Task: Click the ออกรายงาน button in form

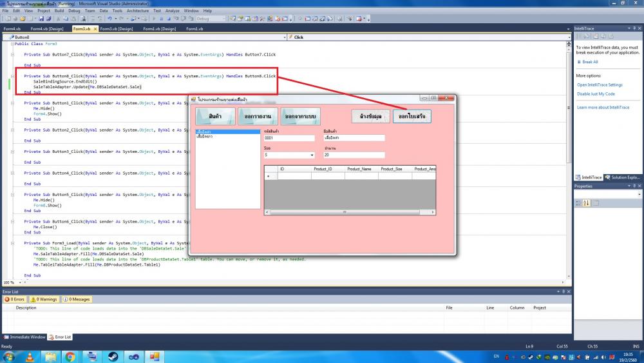Action: tap(258, 116)
